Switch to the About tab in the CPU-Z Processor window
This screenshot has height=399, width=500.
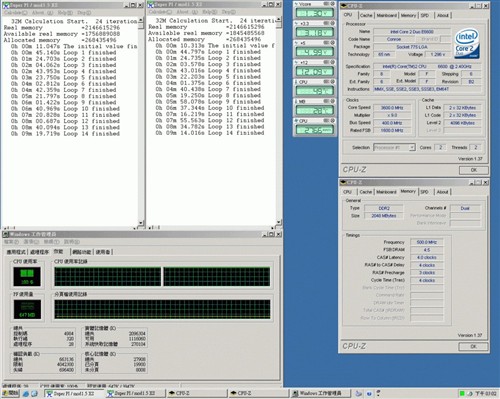pos(443,16)
